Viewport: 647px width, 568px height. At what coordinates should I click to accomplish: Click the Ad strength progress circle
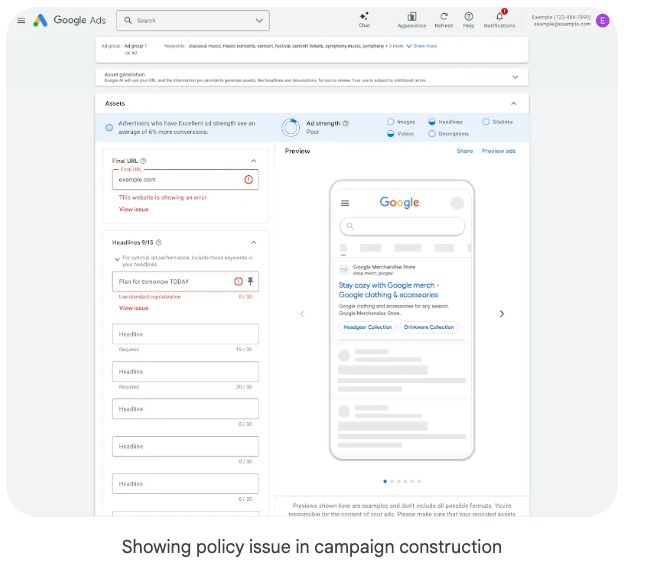tap(290, 127)
